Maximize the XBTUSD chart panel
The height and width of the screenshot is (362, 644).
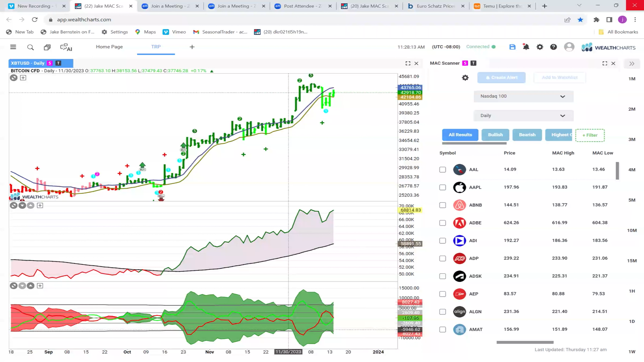tap(408, 63)
